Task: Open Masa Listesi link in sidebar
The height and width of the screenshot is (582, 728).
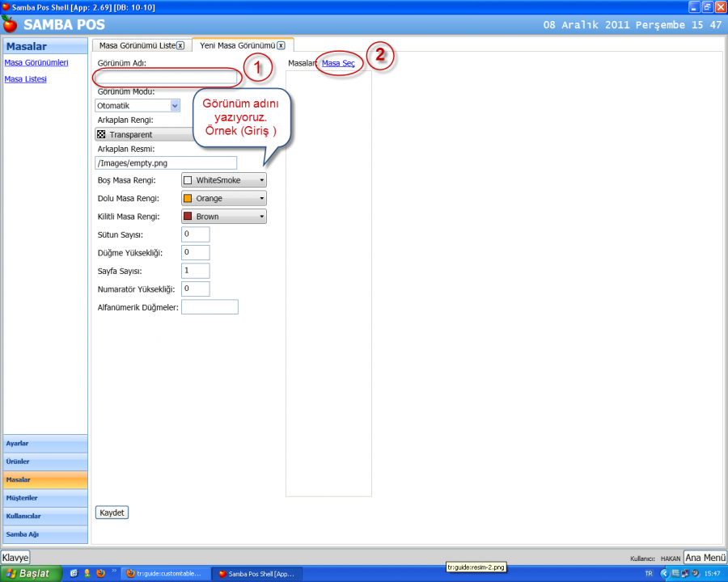Action: 26,79
